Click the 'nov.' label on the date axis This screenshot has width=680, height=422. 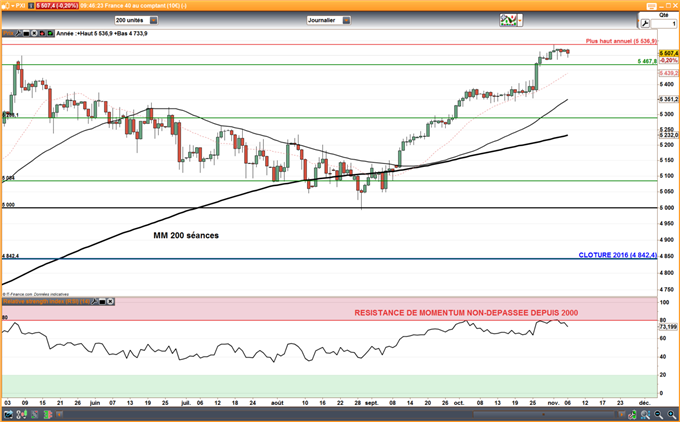click(x=553, y=403)
